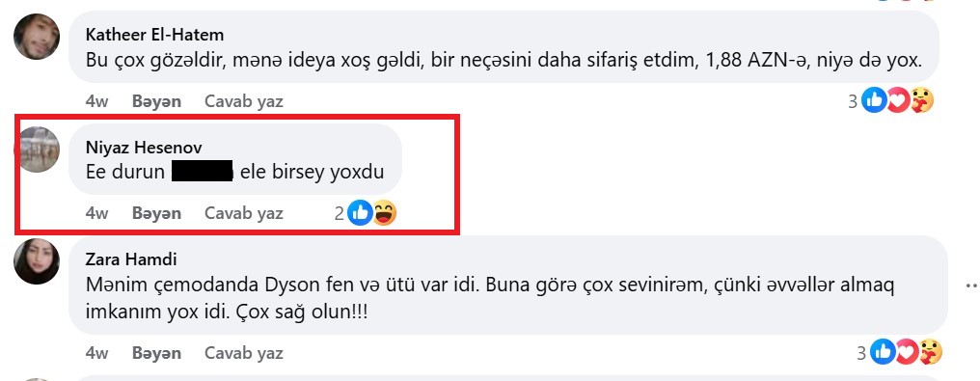Click the haha emoji on Niyaz Hesenov's comment
Viewport: 980px width, 381px height.
coord(384,213)
